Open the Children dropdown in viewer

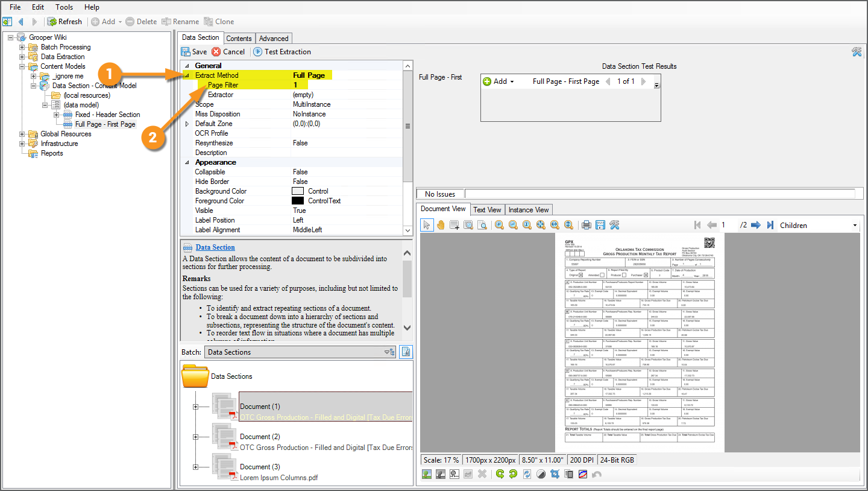855,226
